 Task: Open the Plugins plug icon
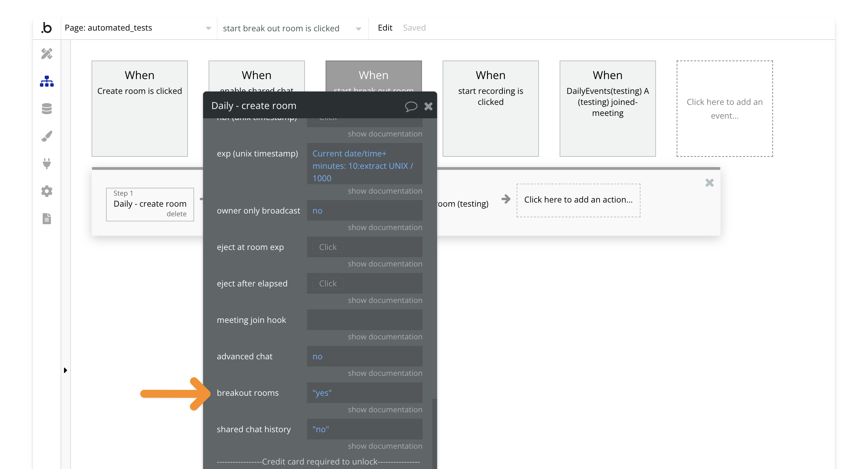(47, 164)
